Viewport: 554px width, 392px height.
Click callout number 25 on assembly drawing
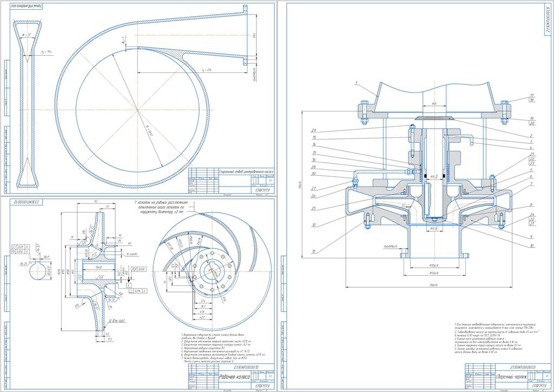[314, 209]
